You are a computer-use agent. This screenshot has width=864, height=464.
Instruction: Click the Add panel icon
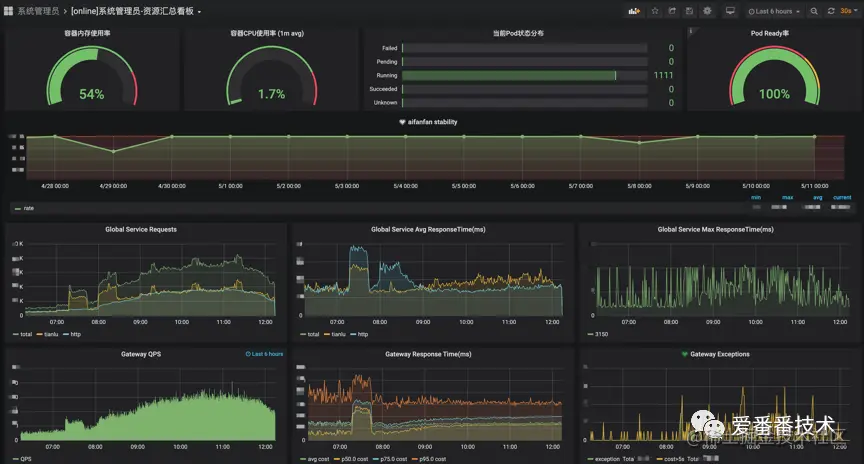click(x=634, y=11)
